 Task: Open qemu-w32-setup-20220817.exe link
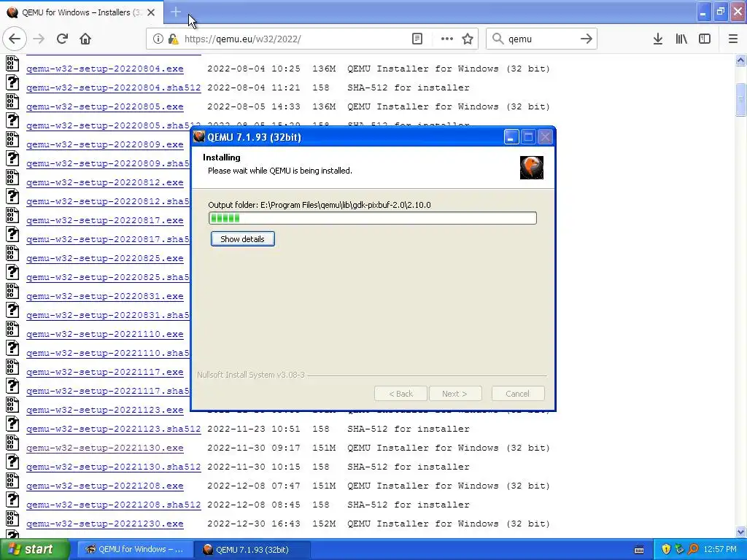[x=105, y=220]
